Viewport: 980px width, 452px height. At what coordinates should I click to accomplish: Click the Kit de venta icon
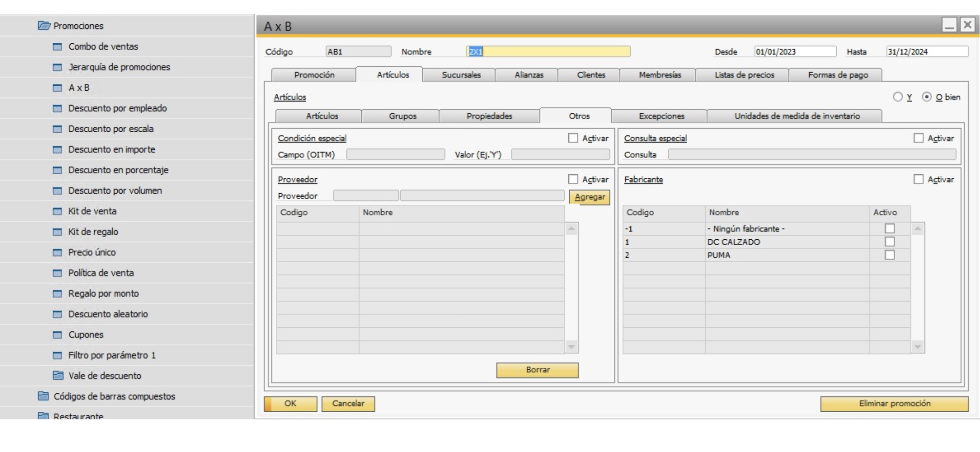[57, 211]
